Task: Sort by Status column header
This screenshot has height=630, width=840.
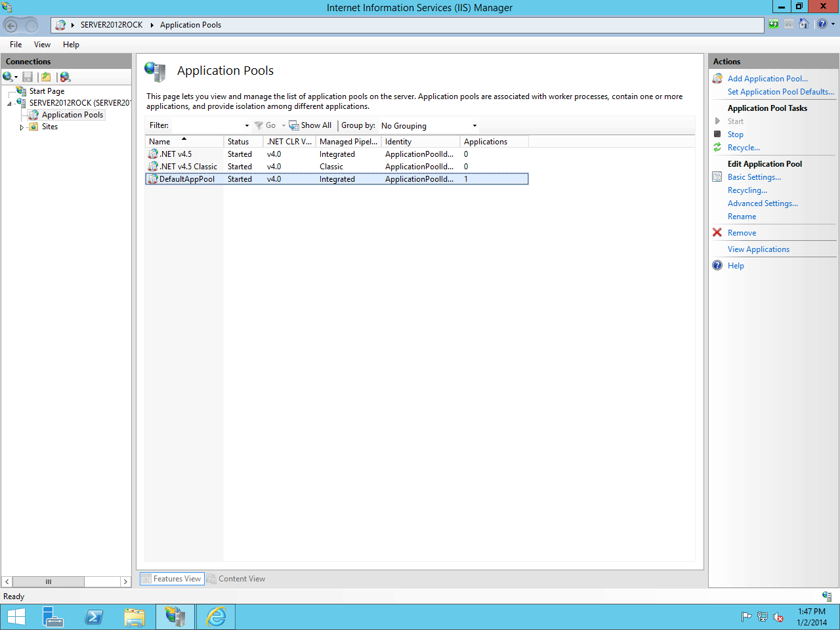Action: pos(243,142)
